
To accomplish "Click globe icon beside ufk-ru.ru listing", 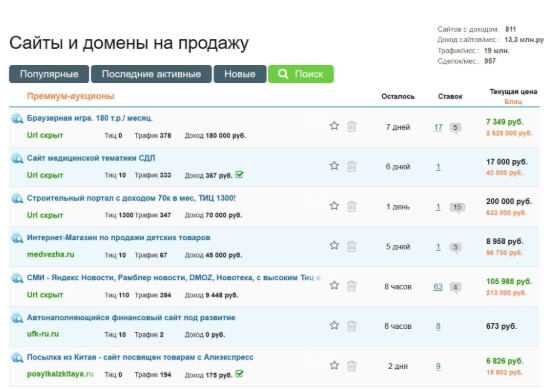I will [17, 318].
